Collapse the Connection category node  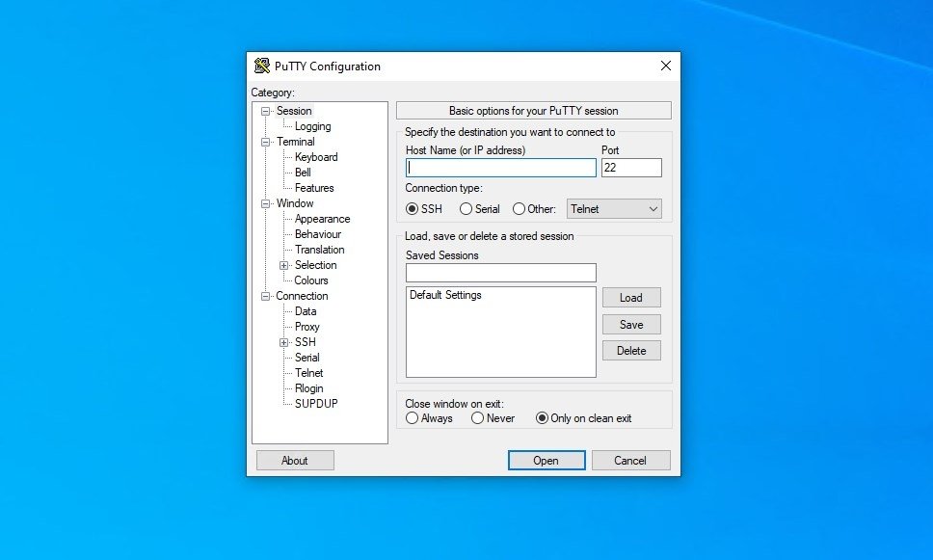(x=265, y=296)
